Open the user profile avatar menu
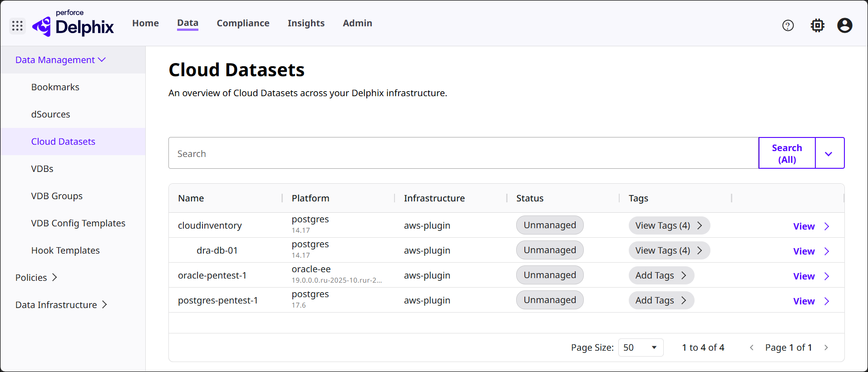 coord(844,26)
